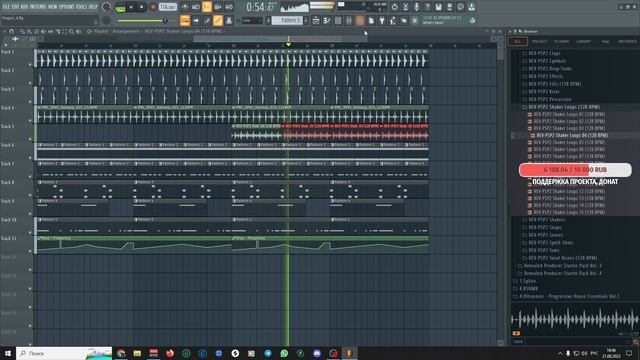The width and height of the screenshot is (640, 360).
Task: Toggle the typing keyboard to piano button
Action: (x=185, y=20)
